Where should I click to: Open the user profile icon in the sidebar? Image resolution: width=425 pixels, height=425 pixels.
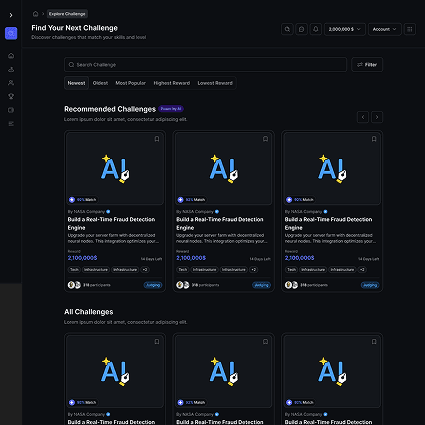[11, 83]
